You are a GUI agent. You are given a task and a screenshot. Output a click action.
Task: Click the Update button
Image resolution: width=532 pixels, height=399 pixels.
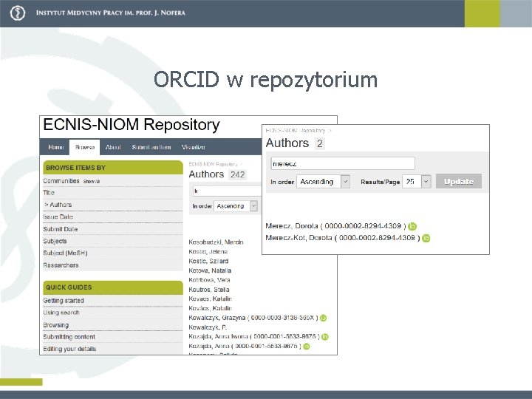click(459, 182)
